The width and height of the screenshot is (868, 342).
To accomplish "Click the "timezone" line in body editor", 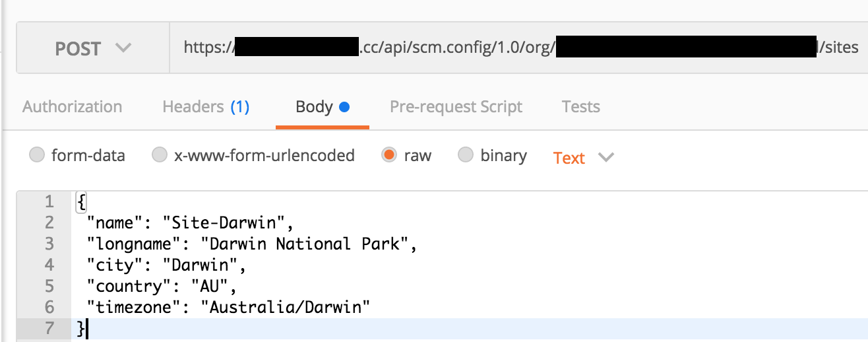I will click(228, 307).
